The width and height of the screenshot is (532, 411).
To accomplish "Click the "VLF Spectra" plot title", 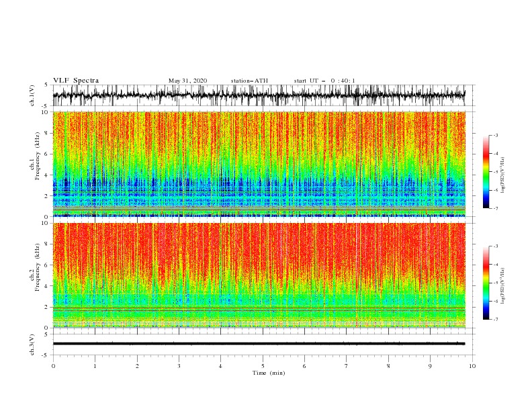I will (x=76, y=81).
